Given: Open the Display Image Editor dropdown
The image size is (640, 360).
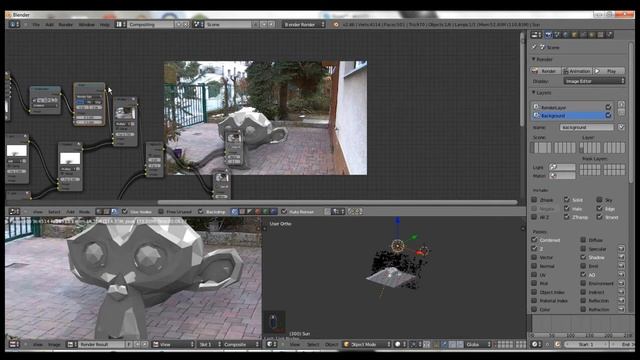Looking at the screenshot, I should coord(594,81).
